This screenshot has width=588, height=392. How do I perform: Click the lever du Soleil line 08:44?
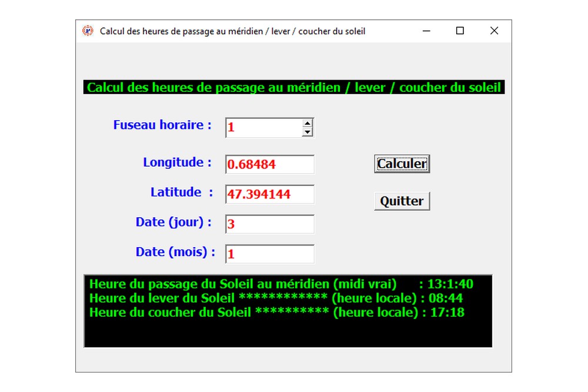pyautogui.click(x=276, y=298)
